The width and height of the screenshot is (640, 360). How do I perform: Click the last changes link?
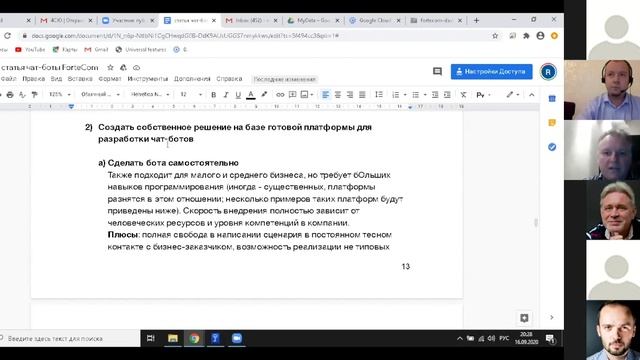[284, 79]
